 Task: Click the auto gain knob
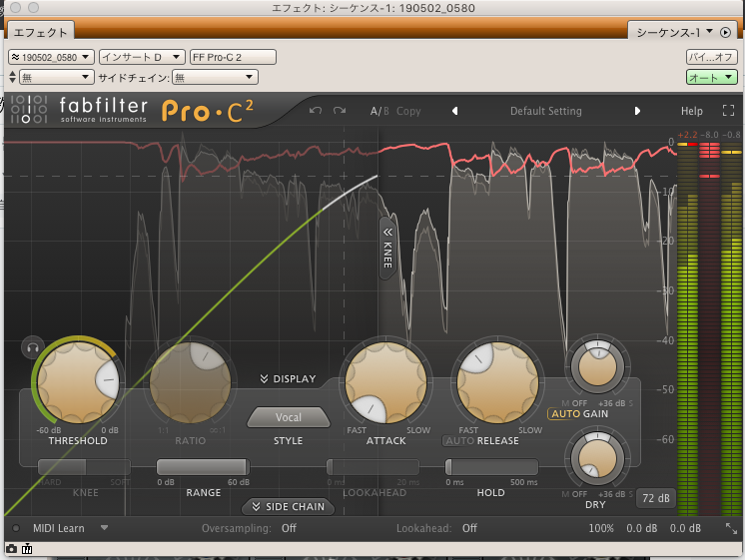point(597,366)
